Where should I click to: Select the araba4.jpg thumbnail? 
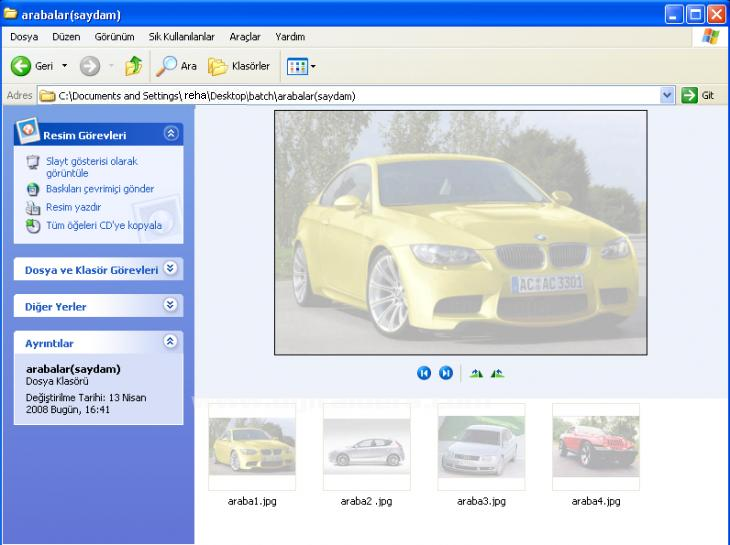pyautogui.click(x=595, y=447)
